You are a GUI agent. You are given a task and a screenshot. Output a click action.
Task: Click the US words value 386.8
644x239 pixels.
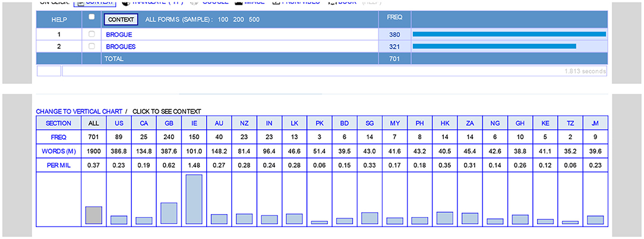click(119, 151)
